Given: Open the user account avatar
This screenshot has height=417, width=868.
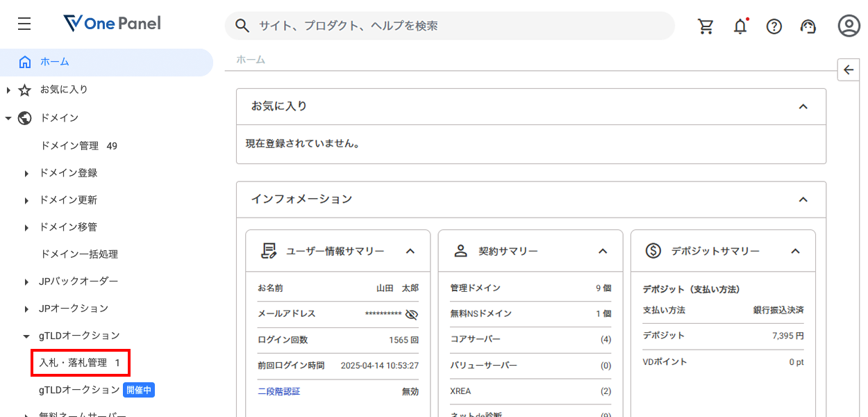Looking at the screenshot, I should tap(849, 26).
